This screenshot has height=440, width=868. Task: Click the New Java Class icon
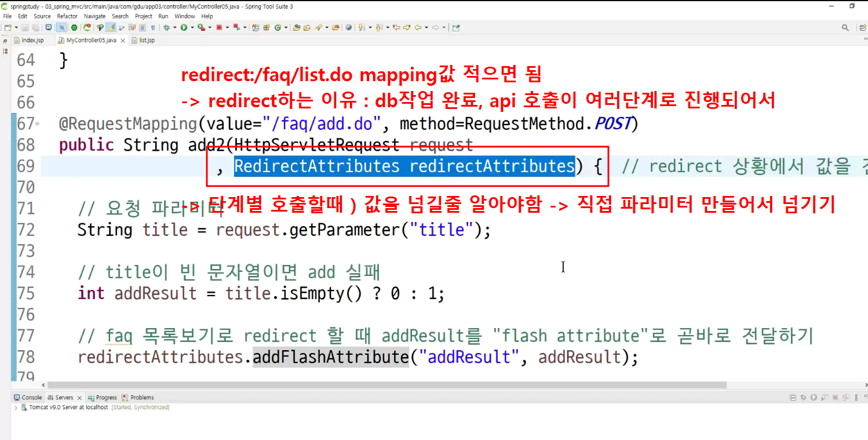278,27
